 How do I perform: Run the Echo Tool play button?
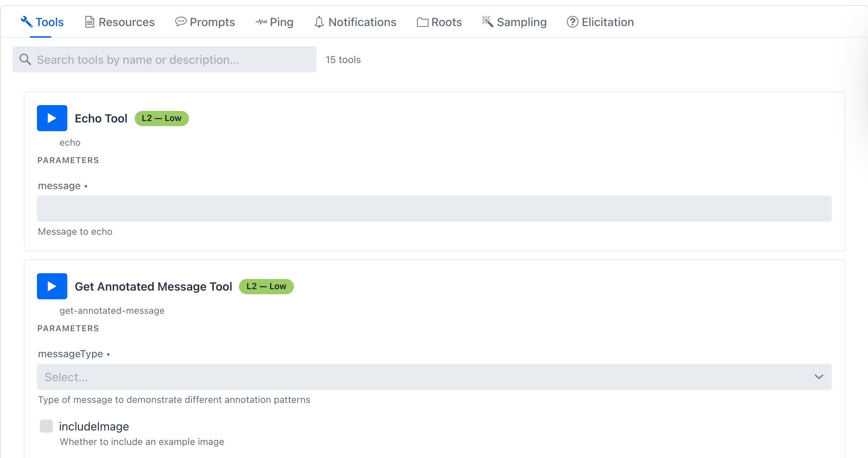coord(52,118)
